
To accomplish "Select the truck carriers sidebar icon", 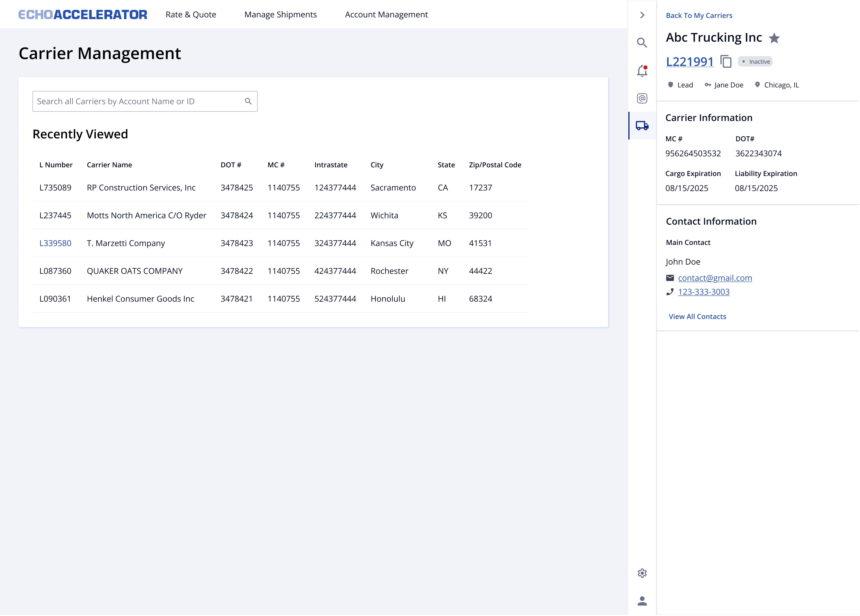I will (642, 125).
